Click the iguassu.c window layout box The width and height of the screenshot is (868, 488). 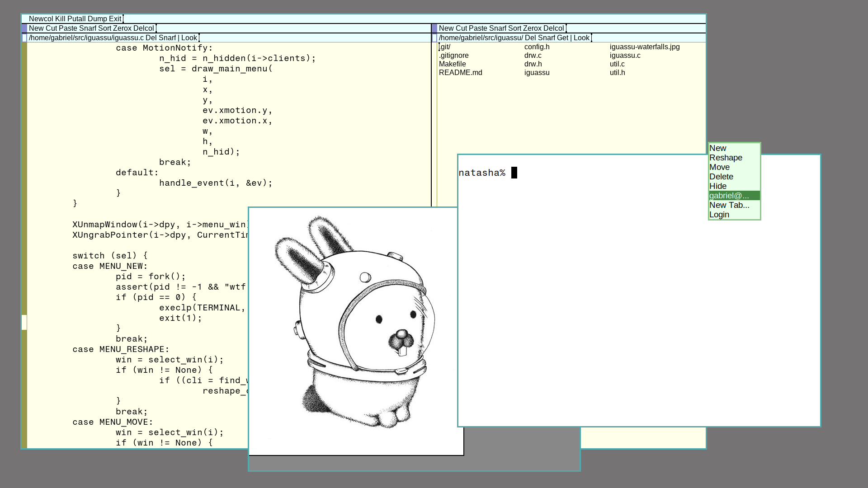coord(24,38)
